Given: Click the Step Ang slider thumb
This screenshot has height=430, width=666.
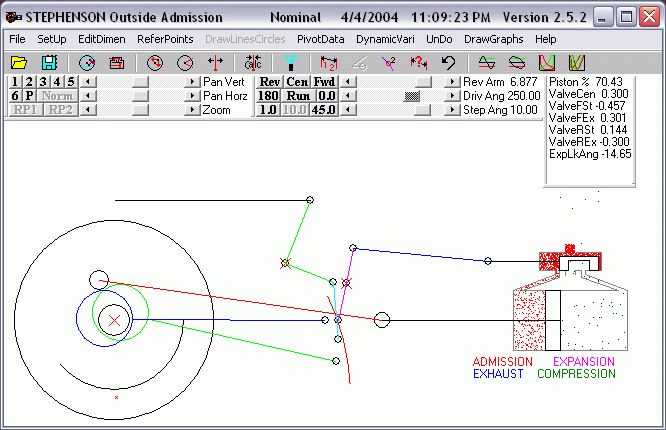Looking at the screenshot, I should coord(422,110).
